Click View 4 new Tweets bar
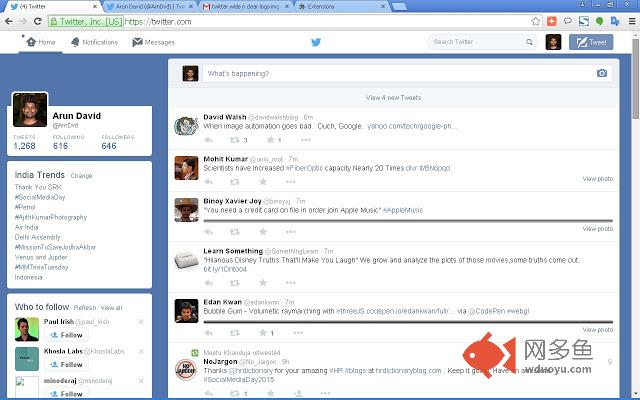Image resolution: width=640 pixels, height=400 pixels. tap(393, 98)
